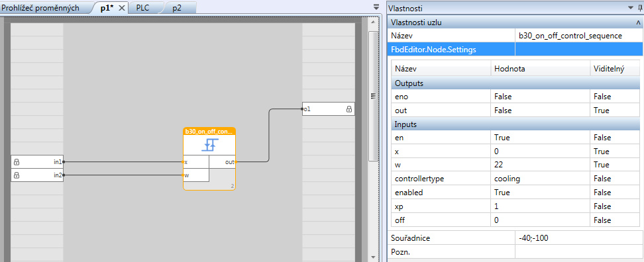This screenshot has width=644, height=262.
Task: Click the Hodnota column header
Action: tap(541, 69)
